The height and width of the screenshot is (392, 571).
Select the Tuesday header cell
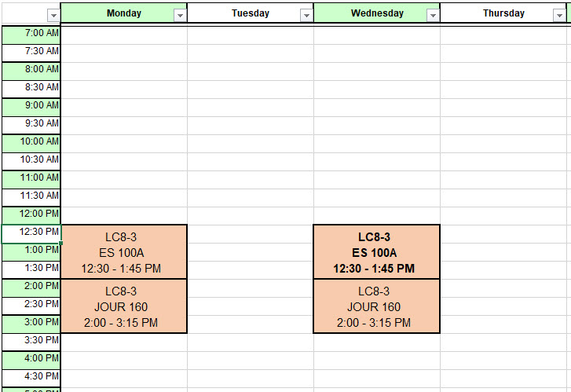tap(251, 13)
